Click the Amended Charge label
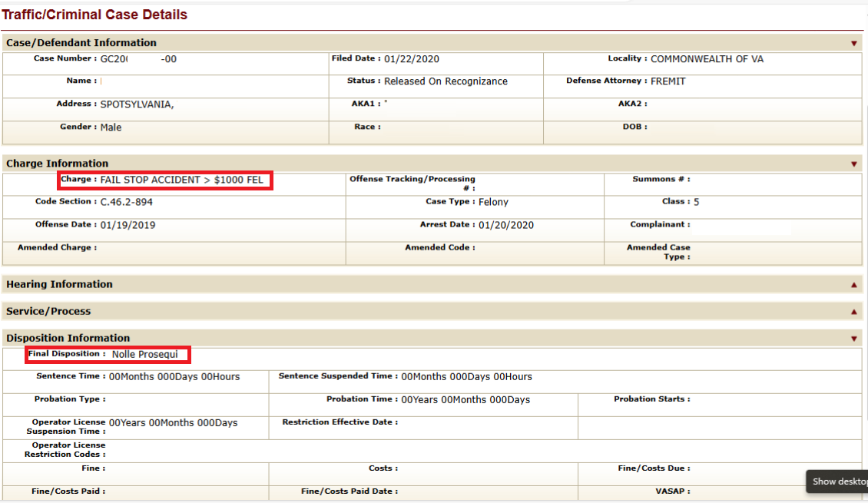This screenshot has height=503, width=868. tap(57, 247)
